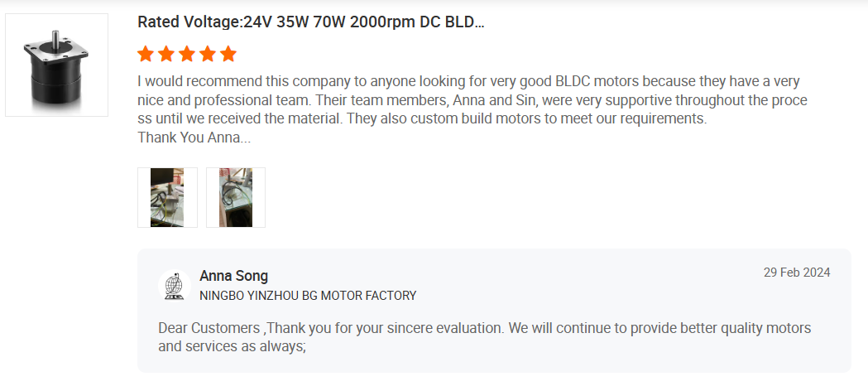Click the review's first line recommending this company
Viewport: 868px width, 391px height.
tap(468, 82)
